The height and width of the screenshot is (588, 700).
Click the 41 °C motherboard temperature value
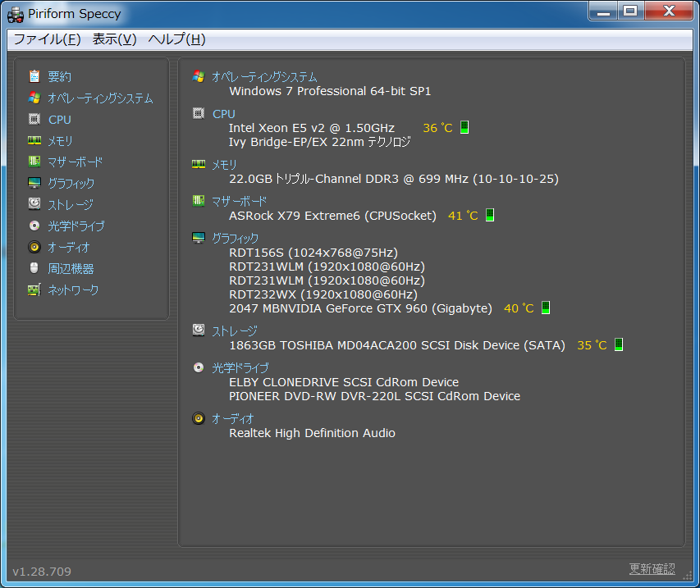[463, 216]
